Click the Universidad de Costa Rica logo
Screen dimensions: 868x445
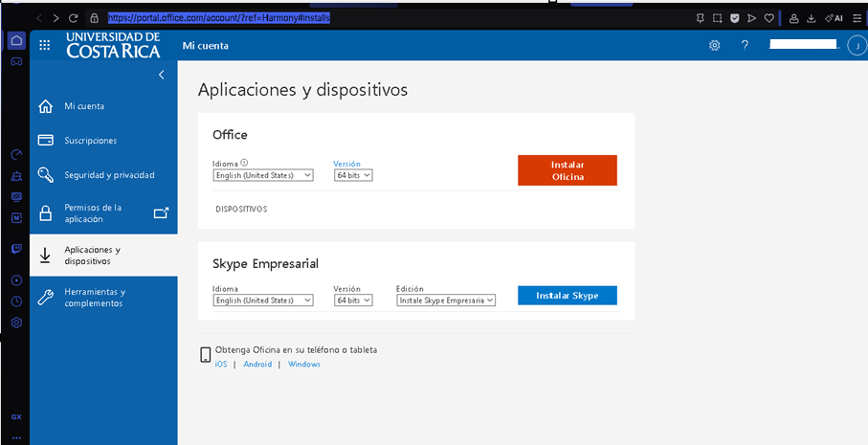(114, 45)
